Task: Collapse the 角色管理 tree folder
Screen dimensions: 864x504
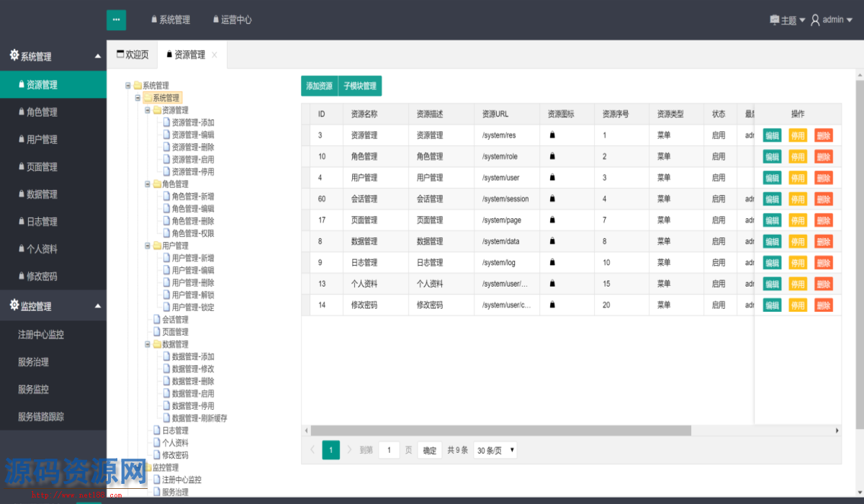Action: coord(148,184)
